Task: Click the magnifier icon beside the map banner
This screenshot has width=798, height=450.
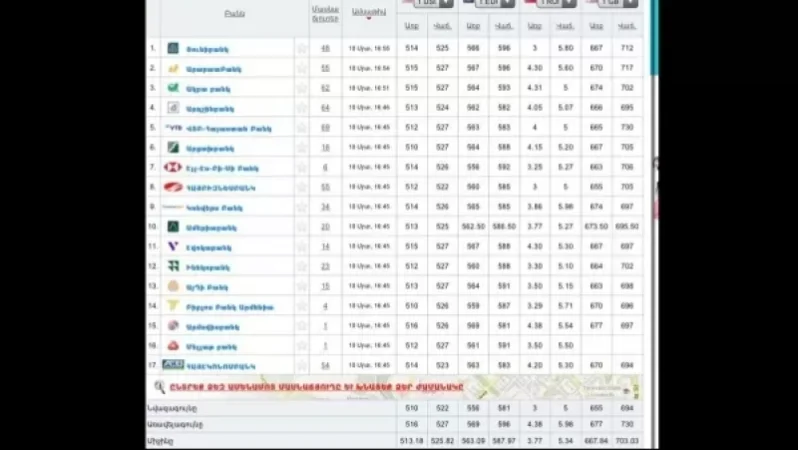Action: click(x=160, y=387)
